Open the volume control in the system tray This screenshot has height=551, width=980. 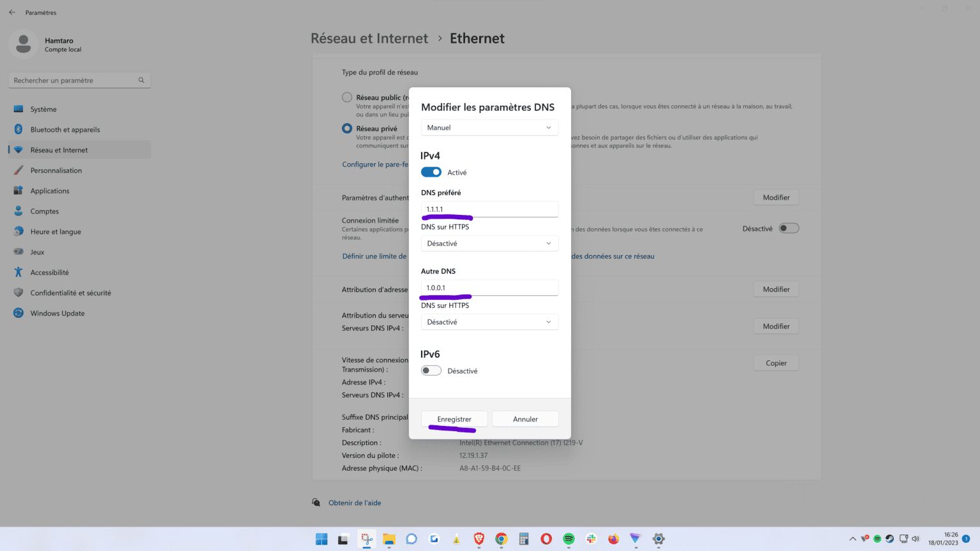[915, 539]
